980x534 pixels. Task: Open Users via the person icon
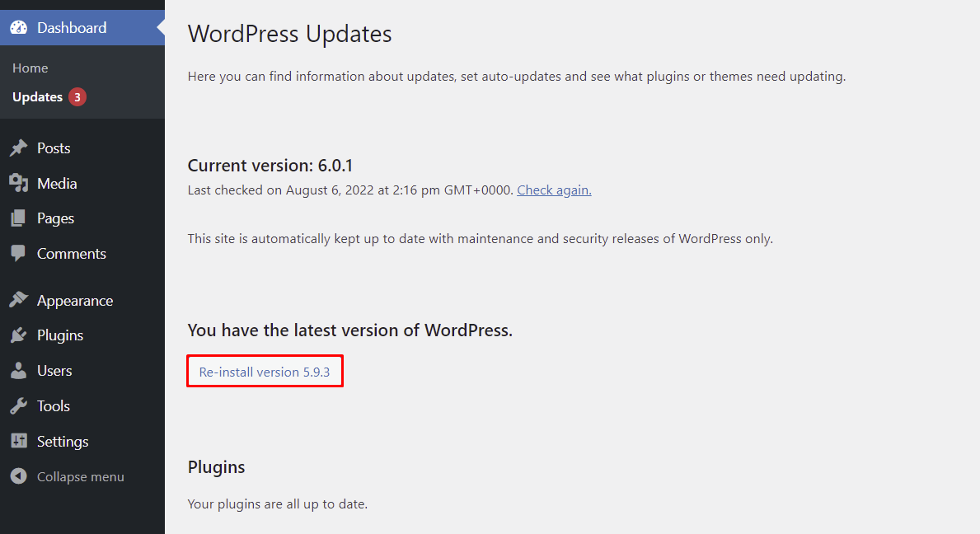click(x=19, y=370)
